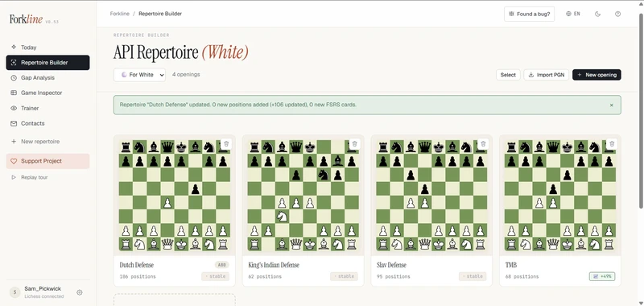The width and height of the screenshot is (644, 306).
Task: Click the Import PGN download icon
Action: click(531, 75)
